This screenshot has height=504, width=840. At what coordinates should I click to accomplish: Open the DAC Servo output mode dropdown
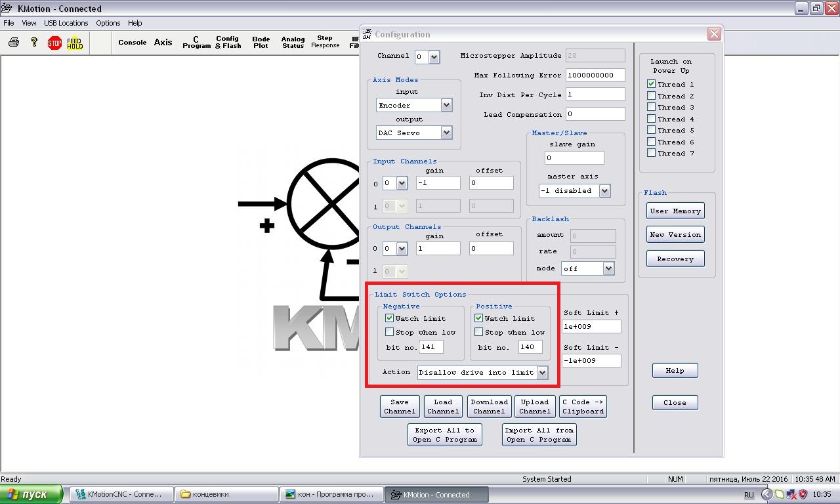[x=446, y=133]
